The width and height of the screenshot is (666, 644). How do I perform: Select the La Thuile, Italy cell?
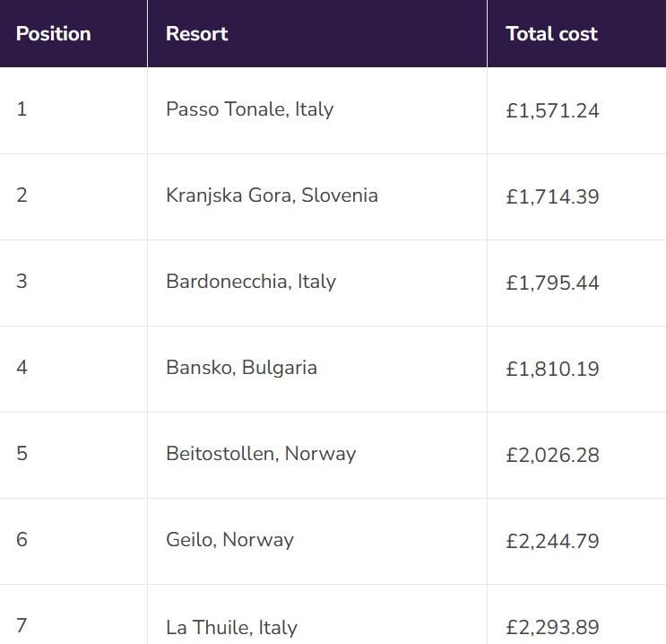click(x=316, y=614)
